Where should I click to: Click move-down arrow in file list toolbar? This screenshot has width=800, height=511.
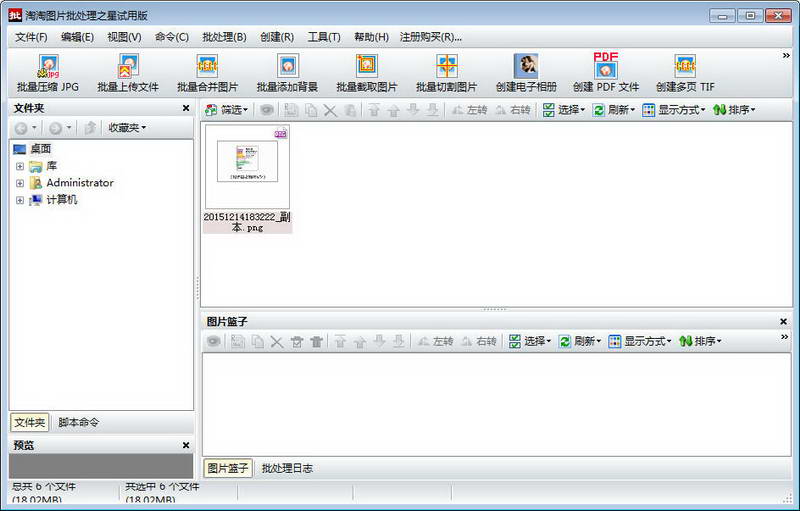[413, 110]
